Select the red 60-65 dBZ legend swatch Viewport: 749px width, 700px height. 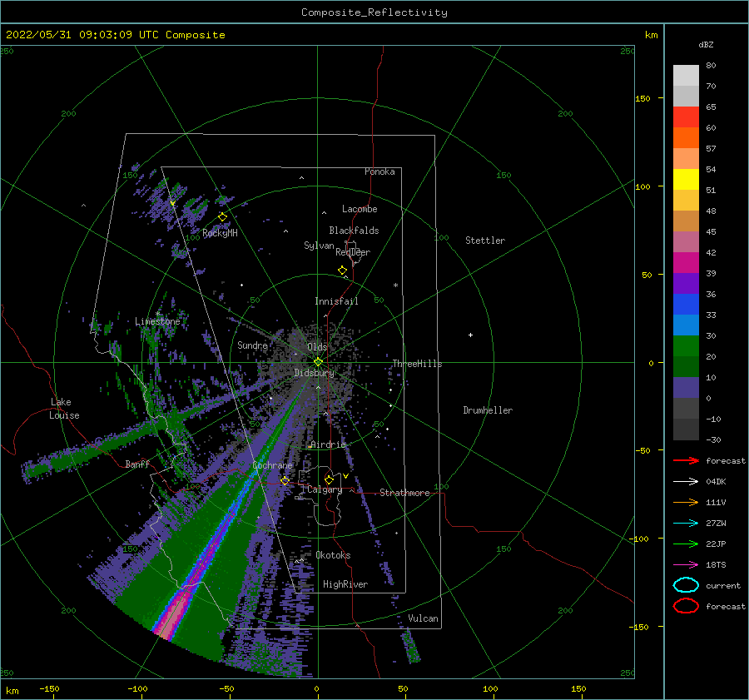[x=686, y=117]
